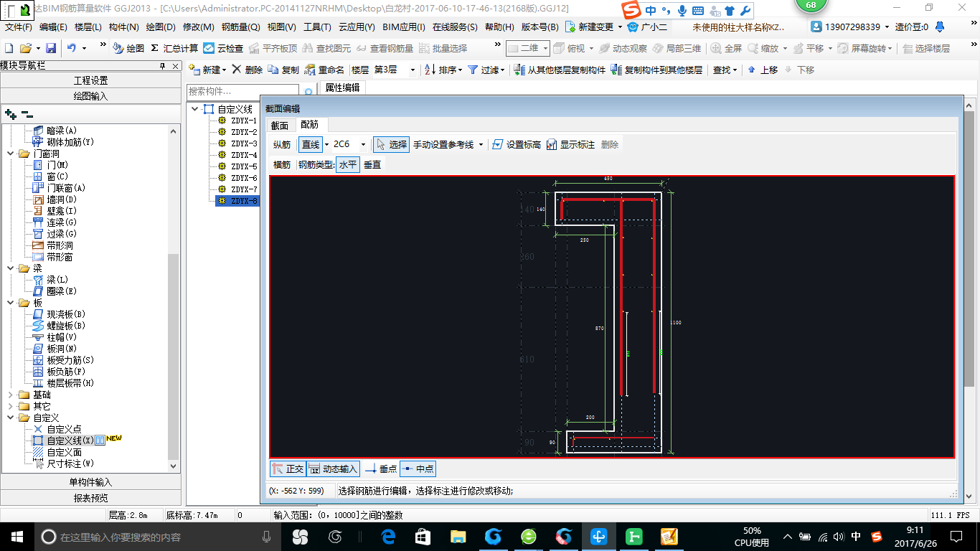Open the 2C6 rebar spec dropdown
The width and height of the screenshot is (980, 551).
click(363, 144)
